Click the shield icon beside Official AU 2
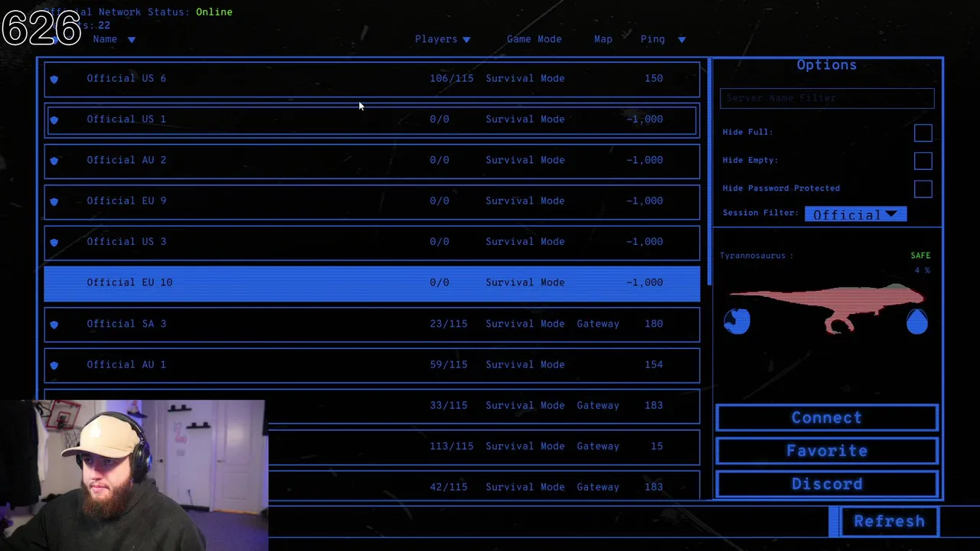This screenshot has height=551, width=980. pyautogui.click(x=54, y=161)
